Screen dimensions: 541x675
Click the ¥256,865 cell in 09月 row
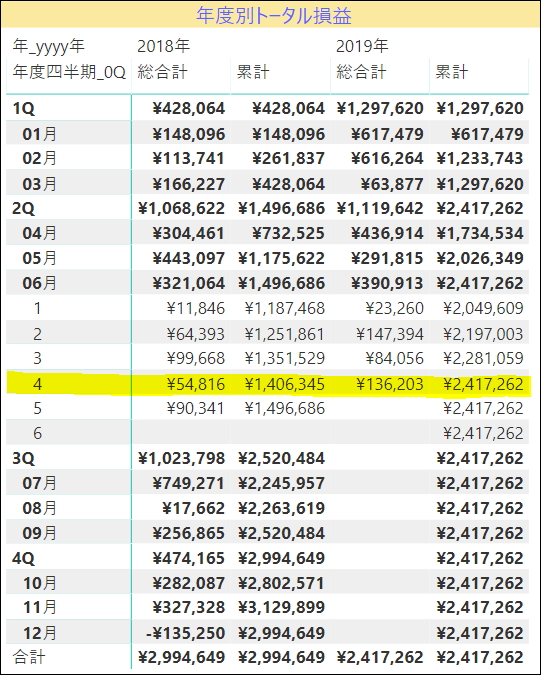pos(189,533)
